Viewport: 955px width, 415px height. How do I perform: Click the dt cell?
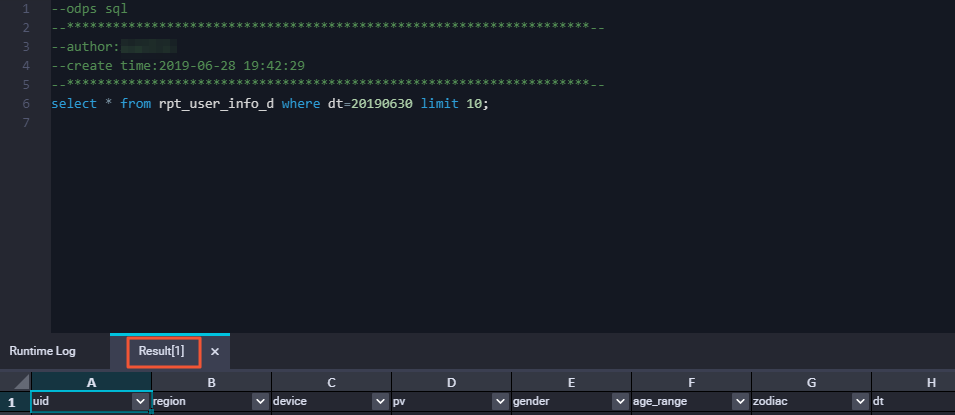tap(914, 402)
